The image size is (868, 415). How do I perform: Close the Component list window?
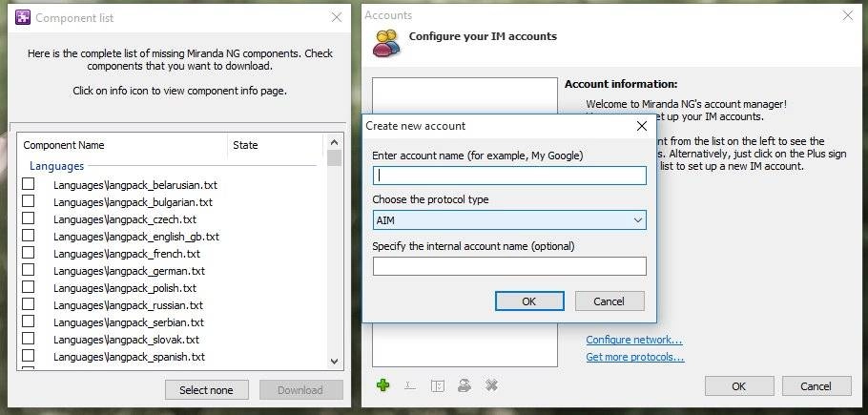tap(336, 17)
